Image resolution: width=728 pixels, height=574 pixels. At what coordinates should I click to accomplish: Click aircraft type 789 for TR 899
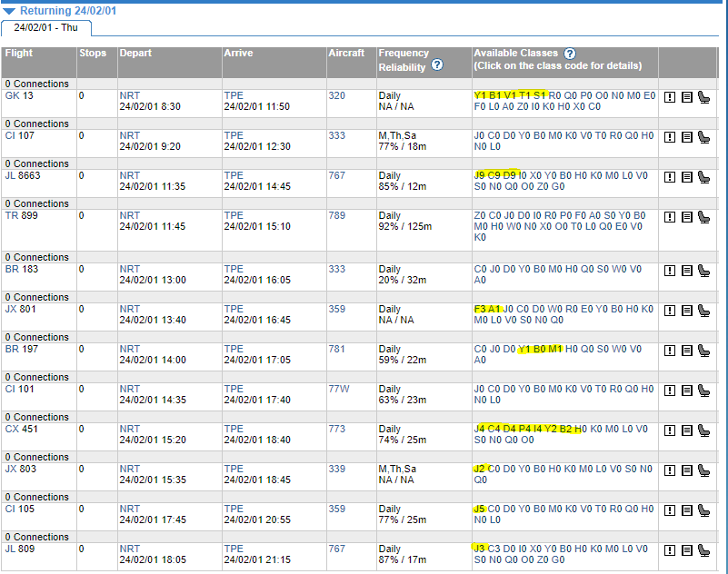(337, 215)
